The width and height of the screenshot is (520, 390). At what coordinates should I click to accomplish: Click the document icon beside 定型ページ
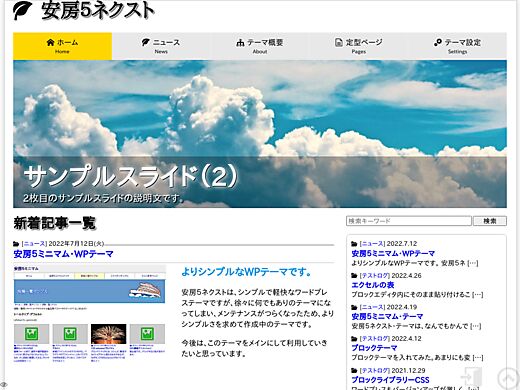click(x=339, y=42)
